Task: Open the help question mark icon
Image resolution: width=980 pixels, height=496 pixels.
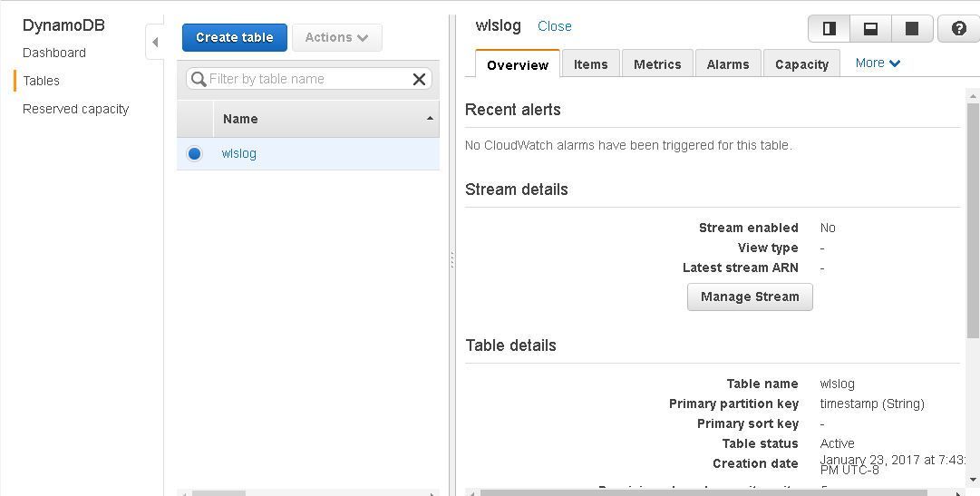Action: click(x=959, y=29)
